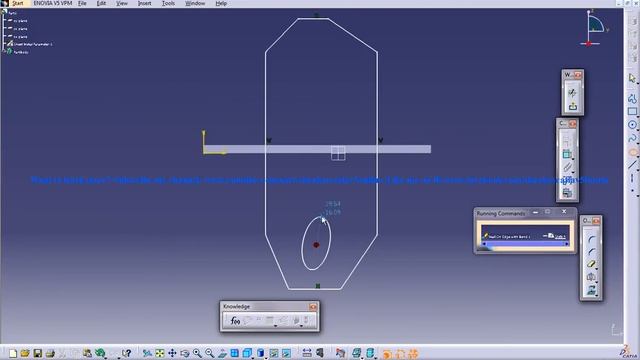Click the Fit All In icon

click(160, 353)
